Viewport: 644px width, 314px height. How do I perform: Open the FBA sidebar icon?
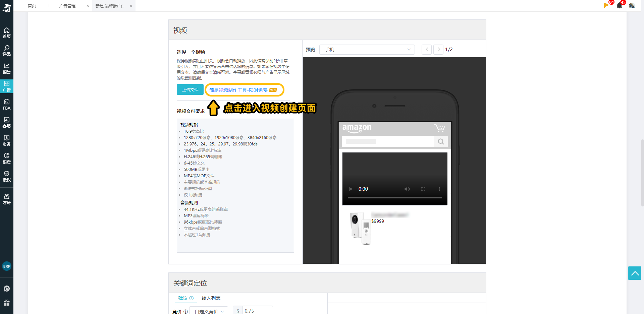7,105
